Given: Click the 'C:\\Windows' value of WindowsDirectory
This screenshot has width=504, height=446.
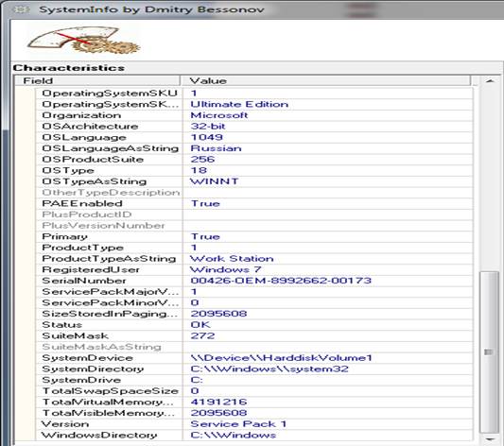Looking at the screenshot, I should click(x=233, y=435).
